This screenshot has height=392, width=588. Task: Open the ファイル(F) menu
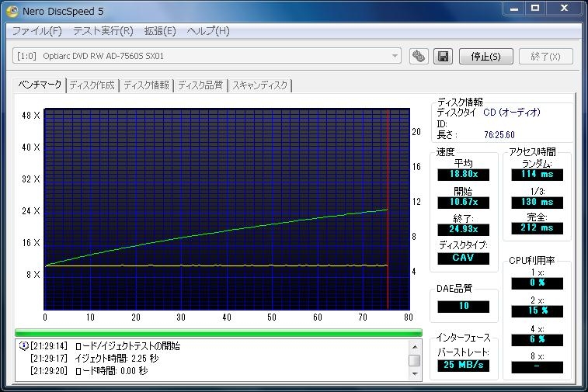pyautogui.click(x=37, y=31)
